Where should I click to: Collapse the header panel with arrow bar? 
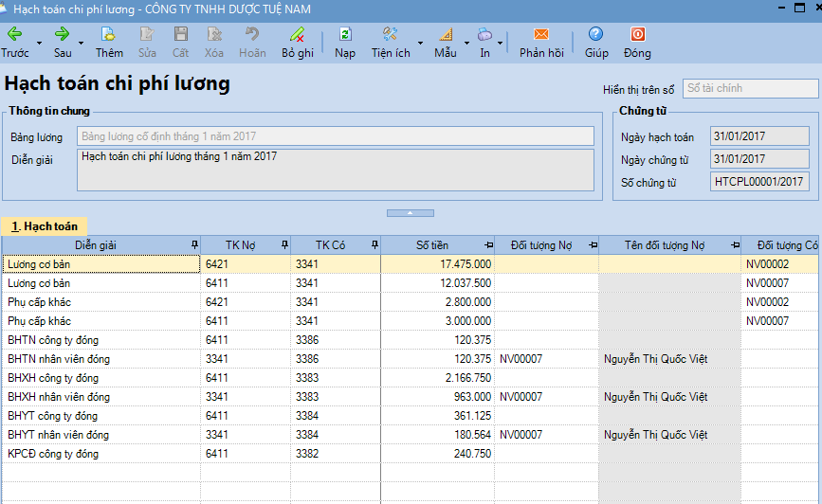tap(411, 213)
